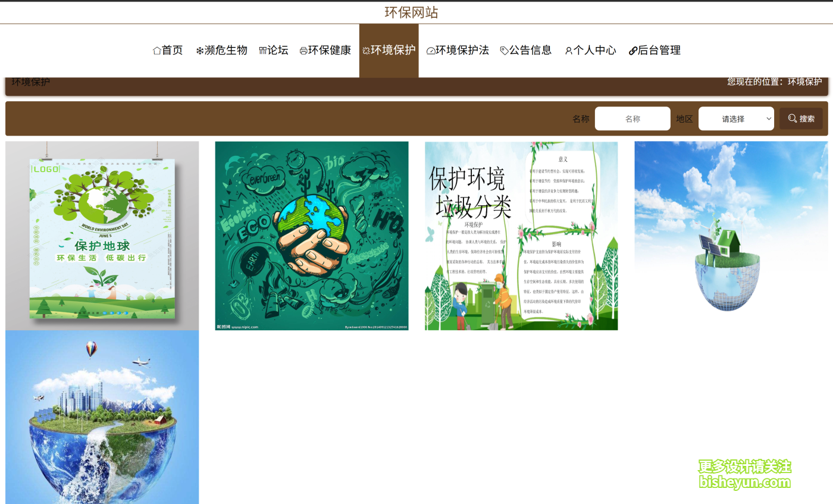Image resolution: width=833 pixels, height=504 pixels.
Task: Select the flower icon next to 濒危生物
Action: (x=199, y=50)
